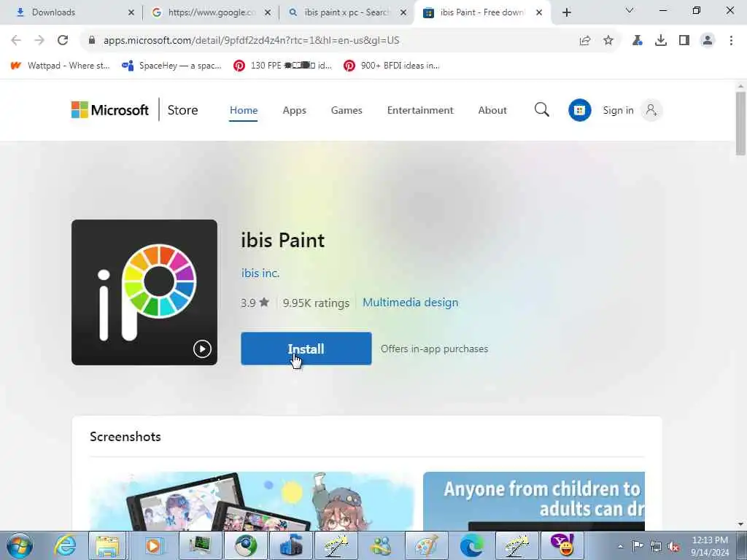Click the Action Center flag tray icon
The width and height of the screenshot is (747, 560).
(638, 545)
